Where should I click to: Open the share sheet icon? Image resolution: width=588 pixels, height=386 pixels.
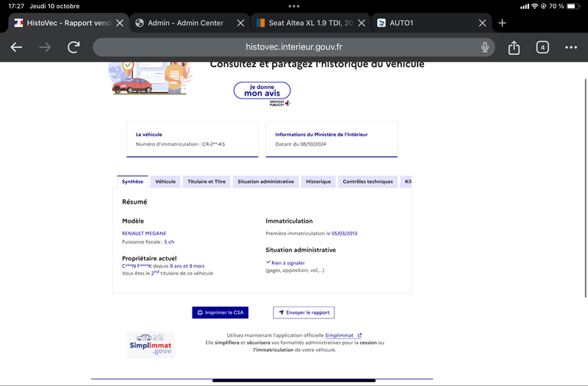tap(514, 48)
